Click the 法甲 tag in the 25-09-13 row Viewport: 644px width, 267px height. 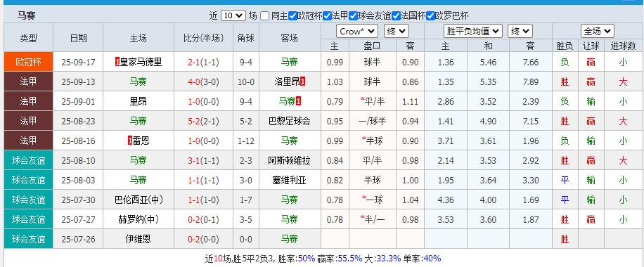point(28,82)
